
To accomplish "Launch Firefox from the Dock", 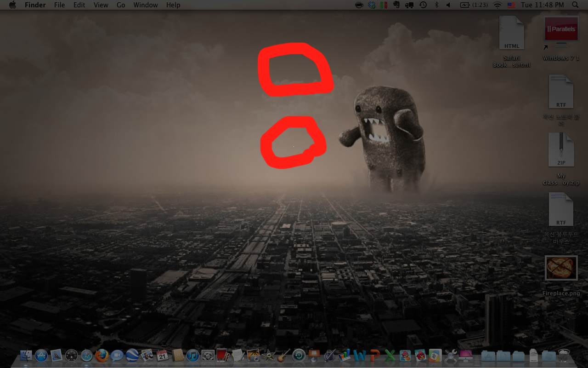I will (x=102, y=356).
